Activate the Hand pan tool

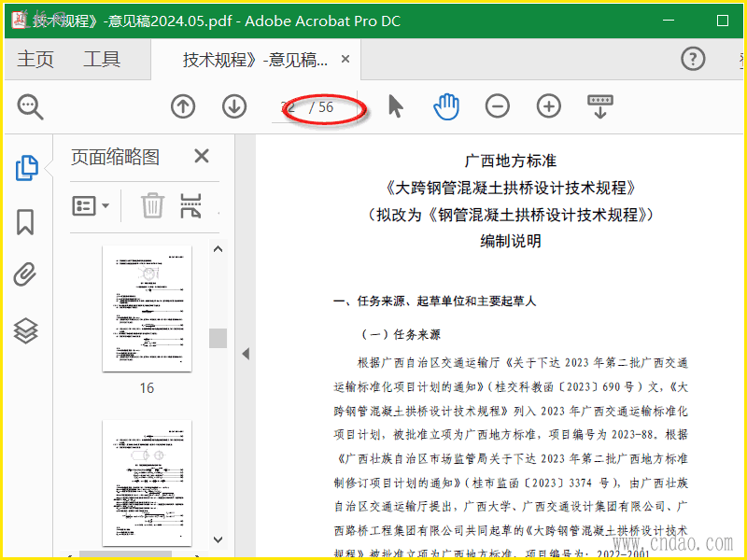[446, 106]
